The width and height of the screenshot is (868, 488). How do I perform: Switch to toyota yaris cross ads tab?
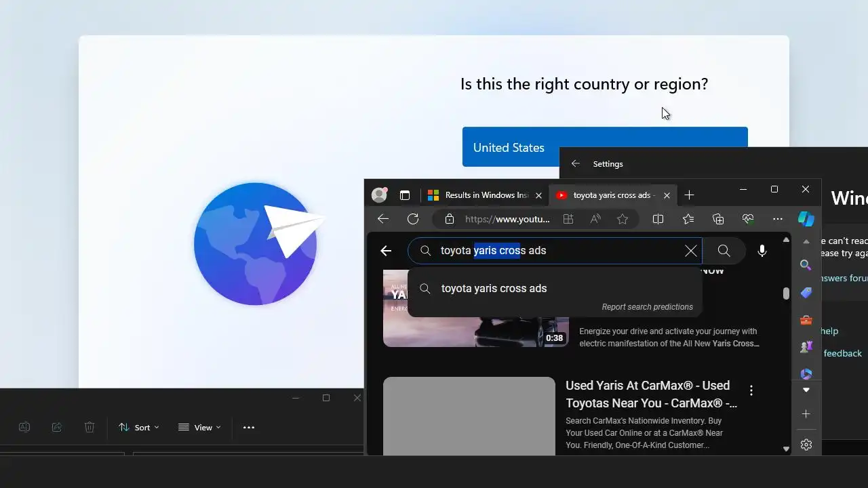point(613,195)
